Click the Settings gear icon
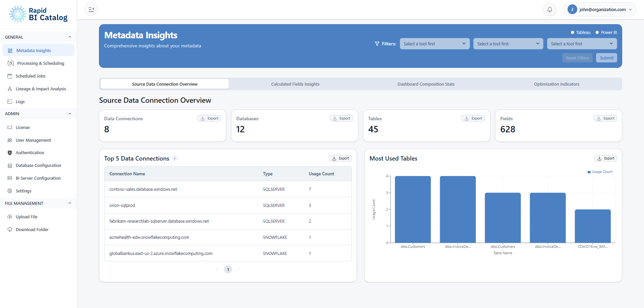The width and height of the screenshot is (644, 308). 10,191
